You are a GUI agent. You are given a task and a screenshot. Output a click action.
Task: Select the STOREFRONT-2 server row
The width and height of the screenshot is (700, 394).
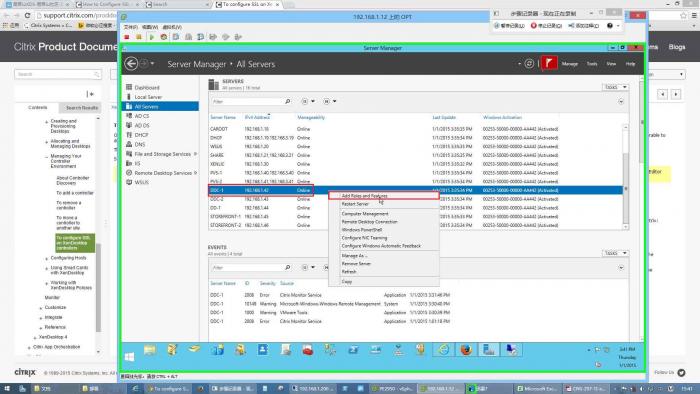[416, 225]
